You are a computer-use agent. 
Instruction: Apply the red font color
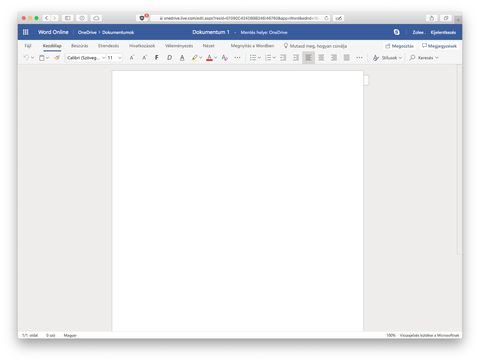(209, 58)
